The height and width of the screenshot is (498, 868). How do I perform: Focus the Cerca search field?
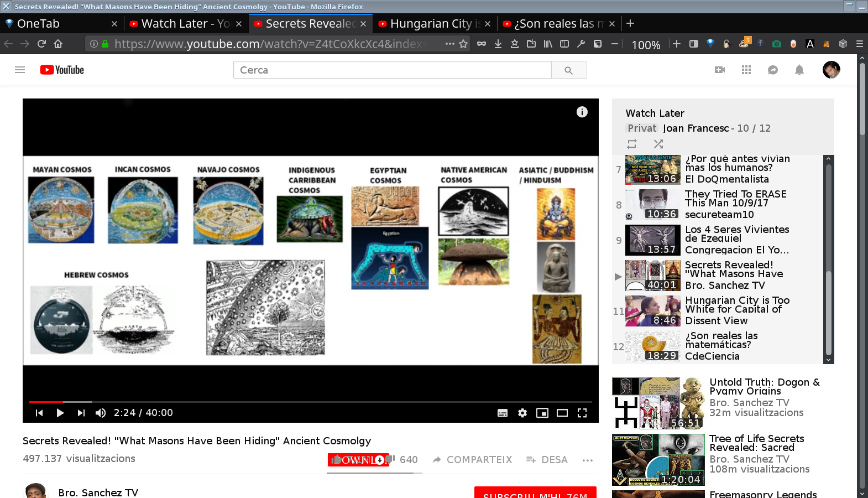pyautogui.click(x=393, y=70)
